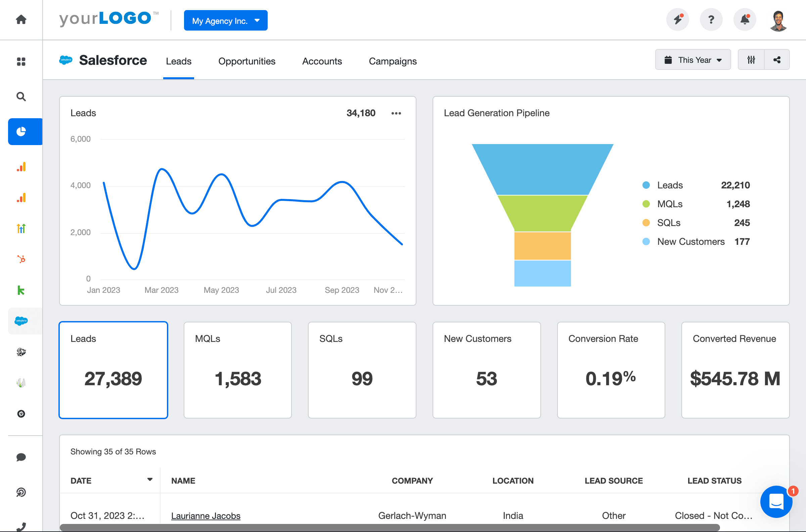Change sort order using the DATE column arrow

click(149, 479)
